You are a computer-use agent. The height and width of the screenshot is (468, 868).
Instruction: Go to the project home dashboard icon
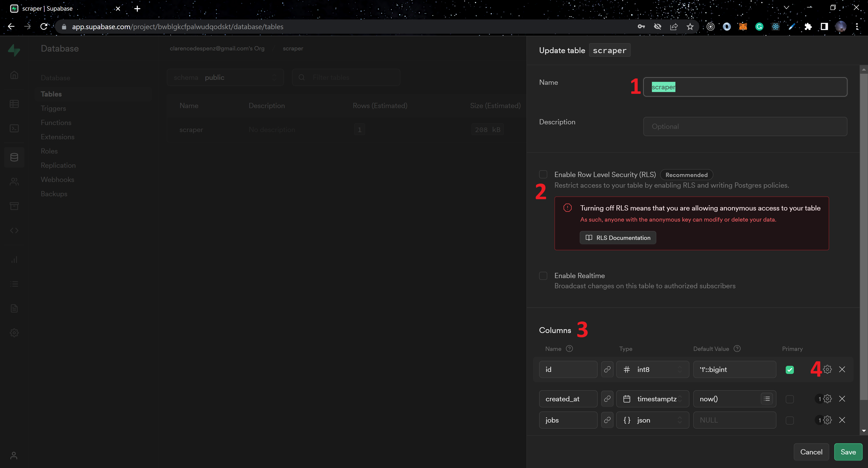pyautogui.click(x=14, y=75)
